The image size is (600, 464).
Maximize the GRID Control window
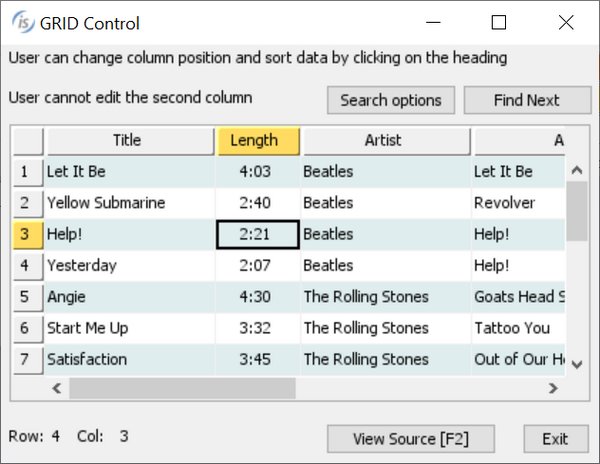pos(499,23)
